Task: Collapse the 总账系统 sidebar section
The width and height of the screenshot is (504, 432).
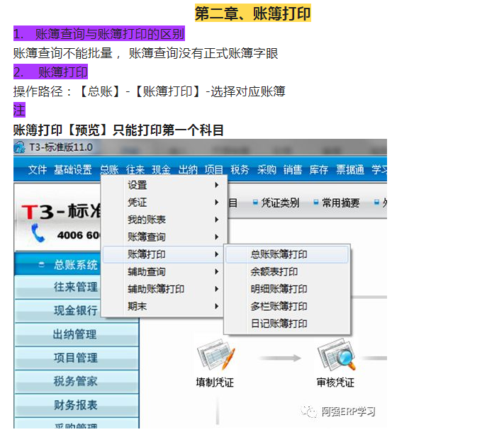Action: tap(42, 265)
